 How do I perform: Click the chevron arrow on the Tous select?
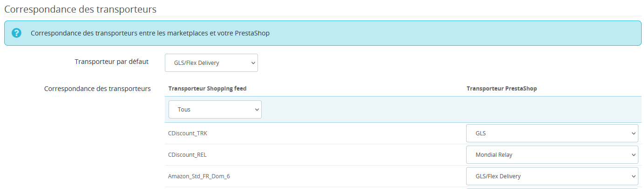pyautogui.click(x=257, y=109)
